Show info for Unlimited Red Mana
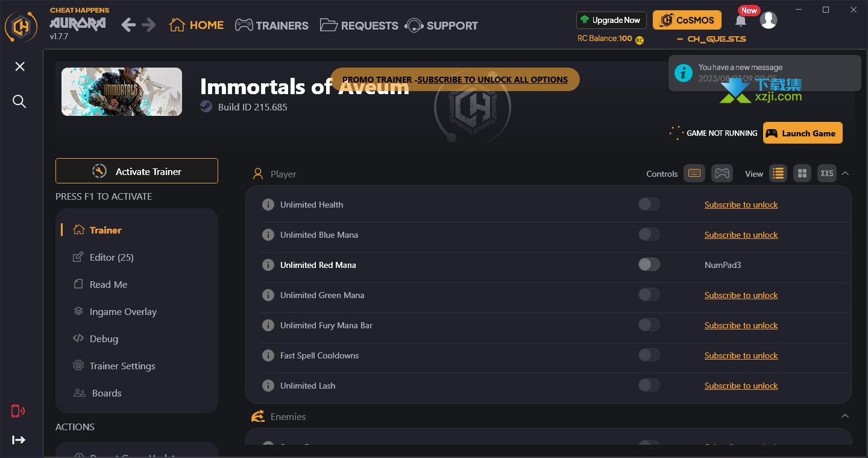Image resolution: width=868 pixels, height=458 pixels. click(268, 265)
